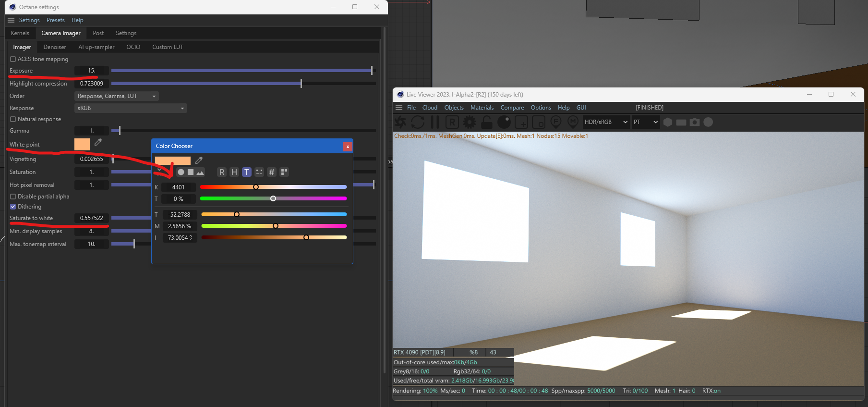
Task: Enable HSV sliders with the H button
Action: [x=234, y=172]
